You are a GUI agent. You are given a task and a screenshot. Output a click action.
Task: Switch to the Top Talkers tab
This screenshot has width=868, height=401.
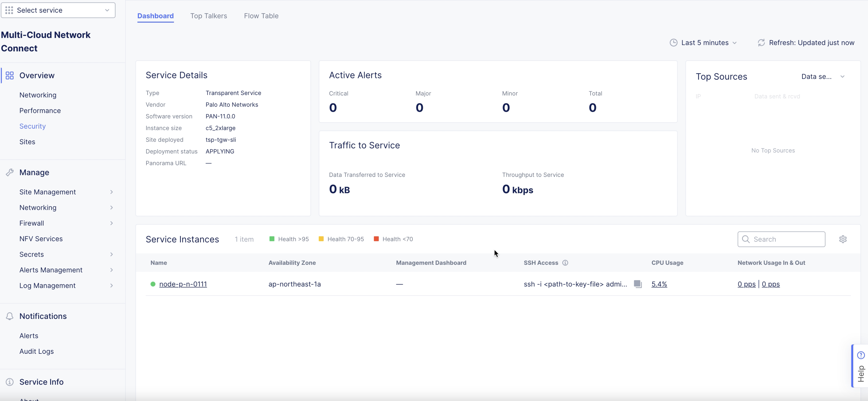pos(209,16)
